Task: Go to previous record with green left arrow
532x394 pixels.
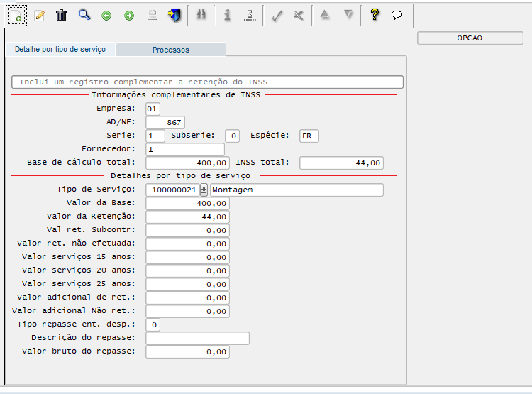Action: (x=106, y=16)
